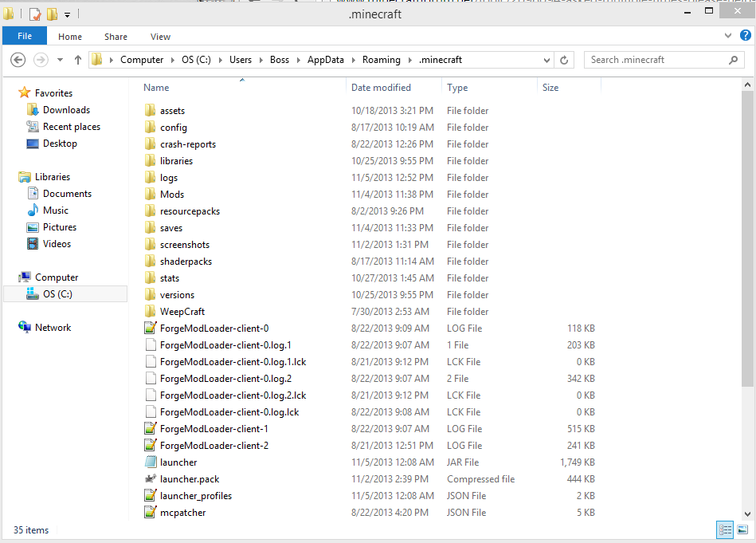Select ForgeModLoader-client-0.log.1 file icon
Screen dimensions: 756x543
[151, 345]
